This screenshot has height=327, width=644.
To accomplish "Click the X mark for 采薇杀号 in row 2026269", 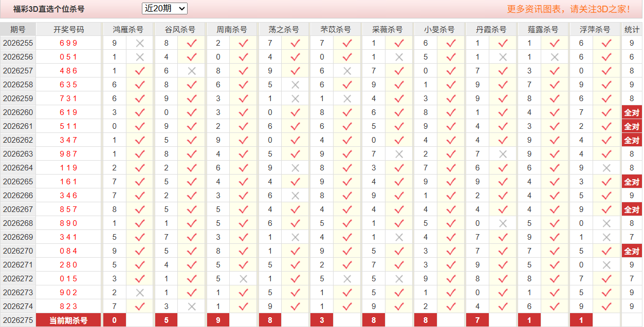I will coord(399,237).
